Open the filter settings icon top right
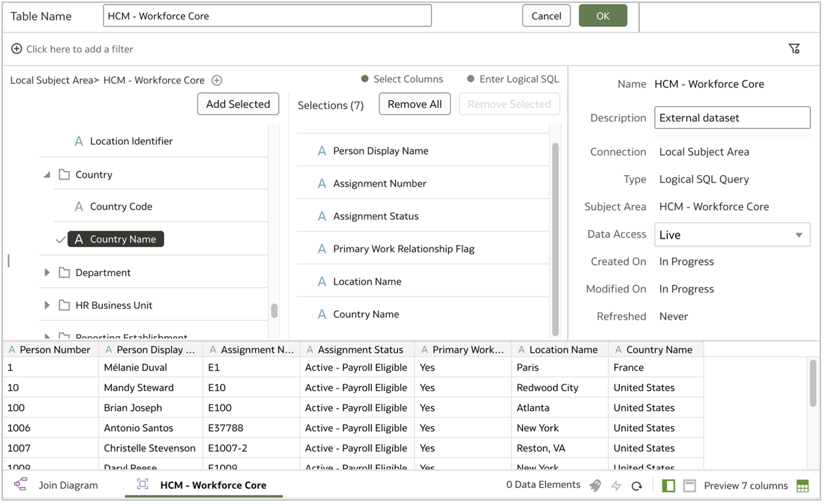Viewport: 824px width, 504px height. (794, 48)
